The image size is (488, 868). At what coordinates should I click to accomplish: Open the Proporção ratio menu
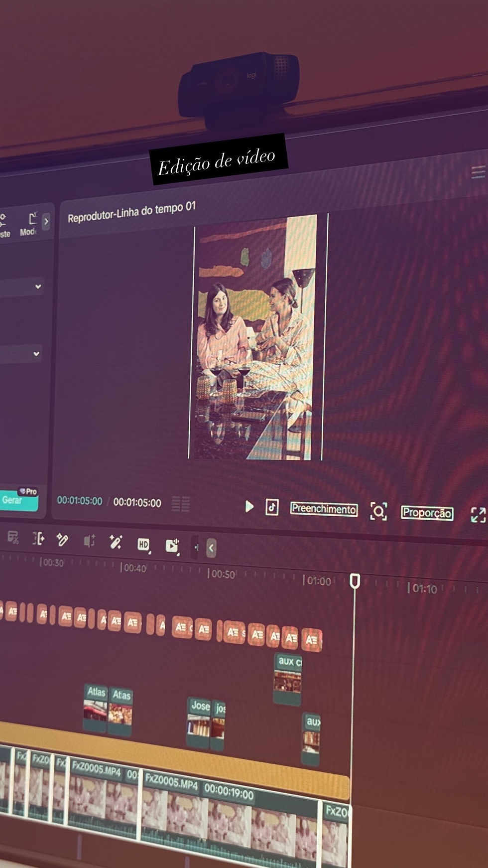427,513
